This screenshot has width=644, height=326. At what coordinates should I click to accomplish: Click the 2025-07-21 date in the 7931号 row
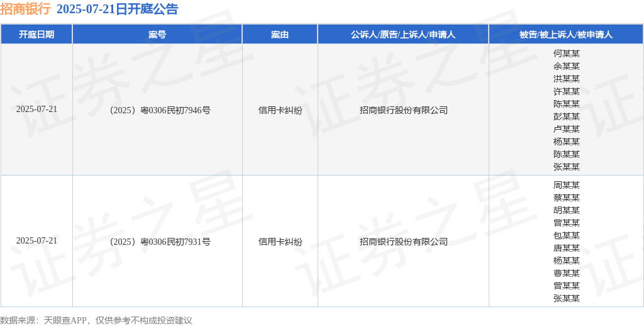click(36, 241)
